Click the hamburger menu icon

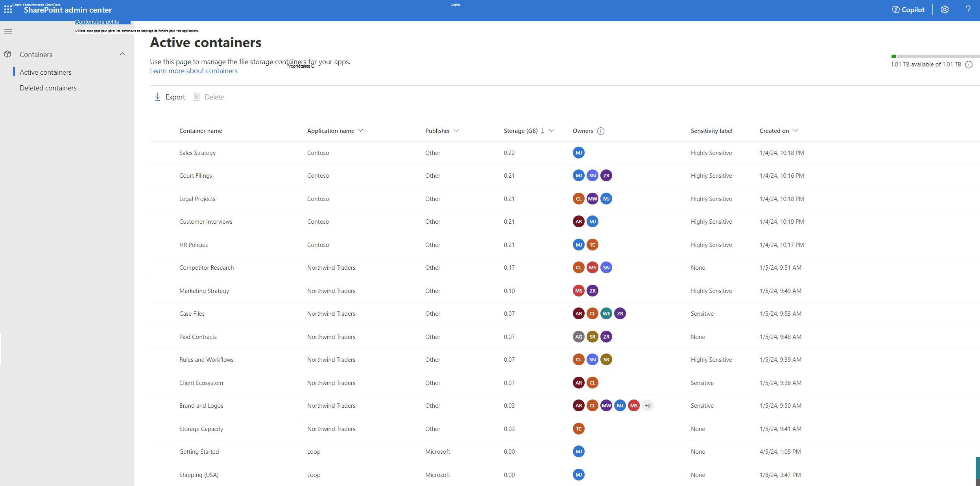click(x=9, y=31)
